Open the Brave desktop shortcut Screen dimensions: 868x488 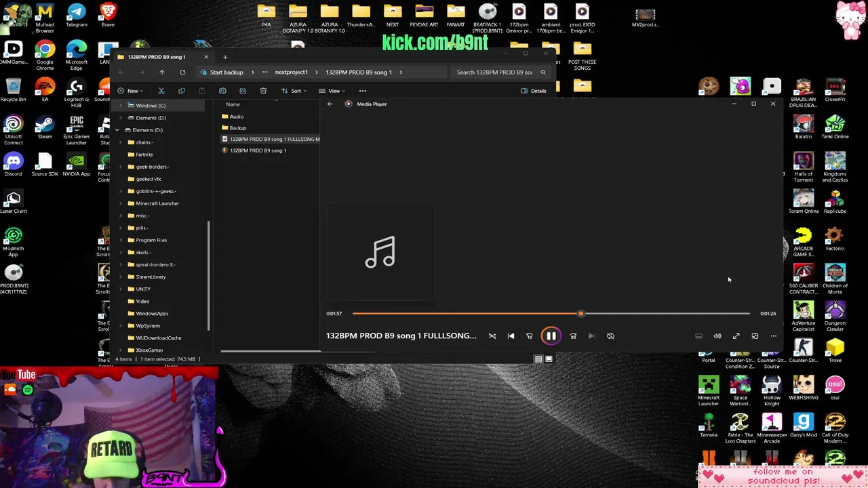click(108, 16)
